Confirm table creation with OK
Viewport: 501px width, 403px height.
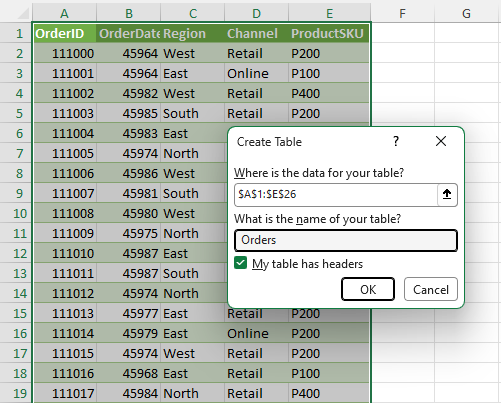(x=368, y=289)
